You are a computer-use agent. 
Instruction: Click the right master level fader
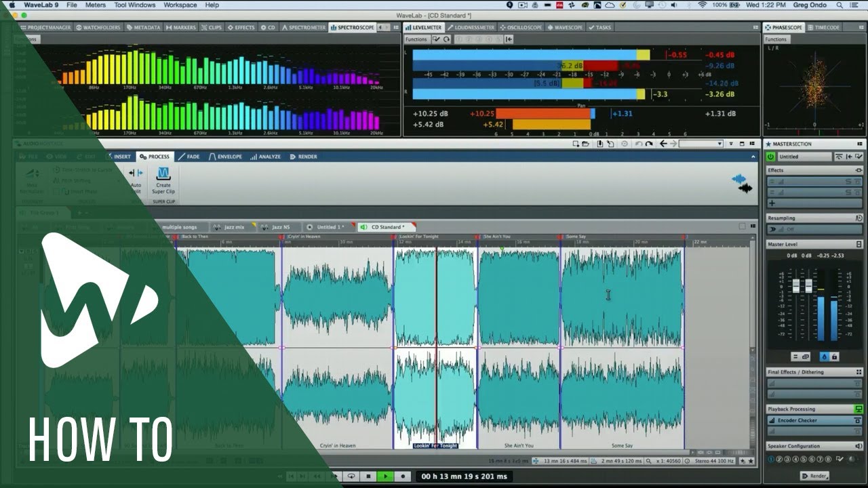tap(809, 285)
